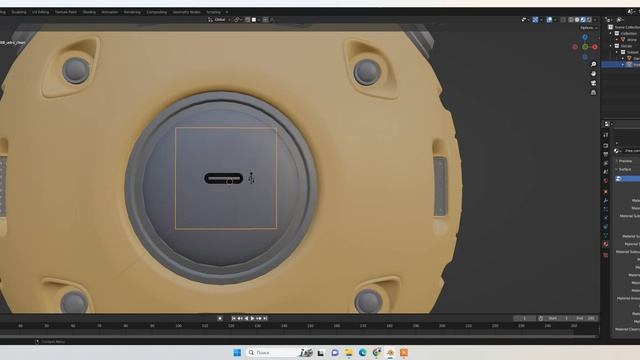Click the current frame number field
The height and width of the screenshot is (360, 640).
524,318
